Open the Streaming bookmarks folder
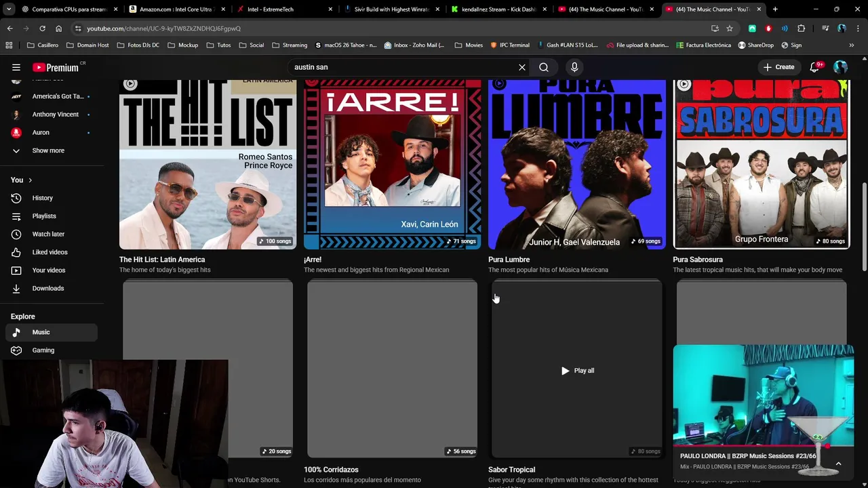This screenshot has height=488, width=868. click(x=290, y=45)
